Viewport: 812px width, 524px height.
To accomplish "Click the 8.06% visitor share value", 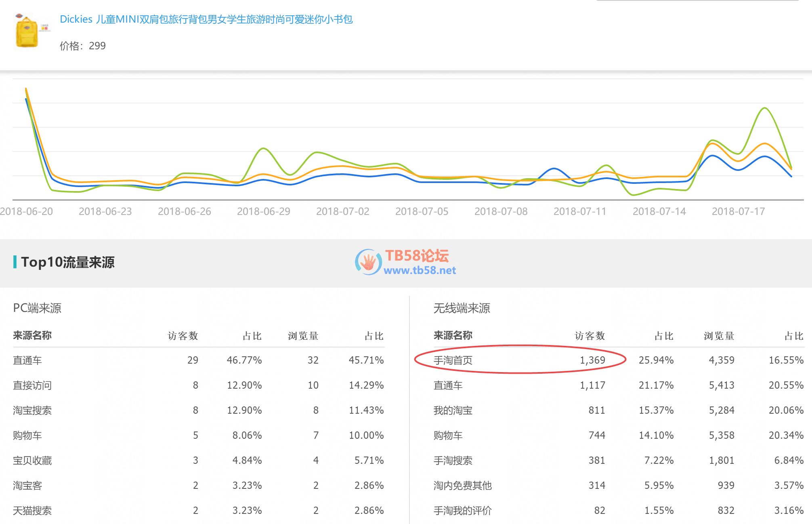I will click(247, 435).
